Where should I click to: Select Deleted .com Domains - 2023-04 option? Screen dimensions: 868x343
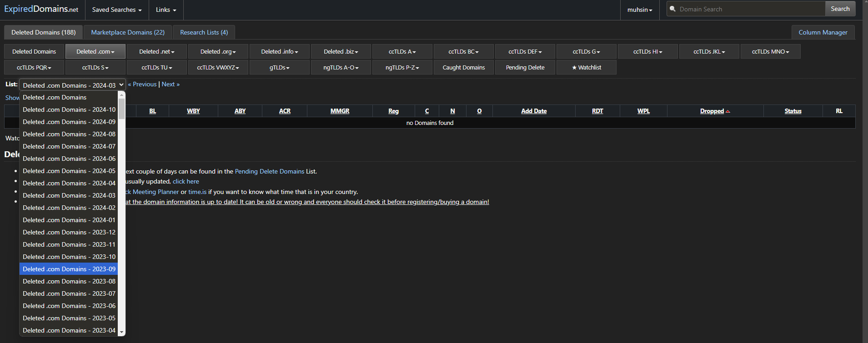click(69, 330)
